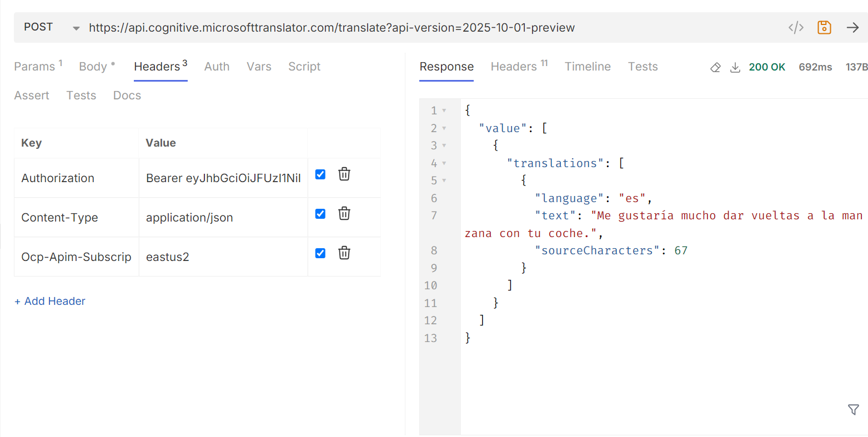This screenshot has height=437, width=868.
Task: Open the Docs tab
Action: pos(127,96)
